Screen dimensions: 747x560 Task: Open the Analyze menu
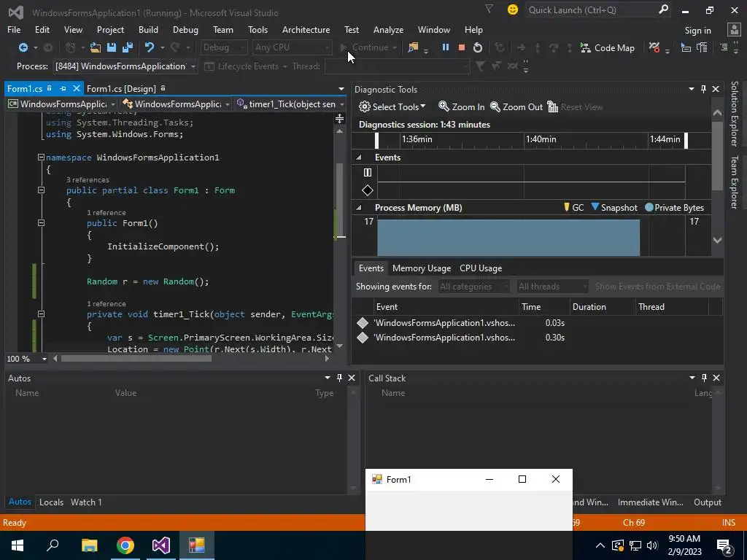[388, 29]
